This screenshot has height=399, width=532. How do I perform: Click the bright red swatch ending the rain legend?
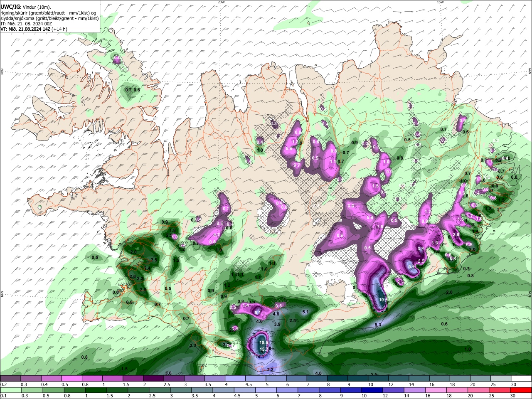pyautogui.click(x=521, y=390)
